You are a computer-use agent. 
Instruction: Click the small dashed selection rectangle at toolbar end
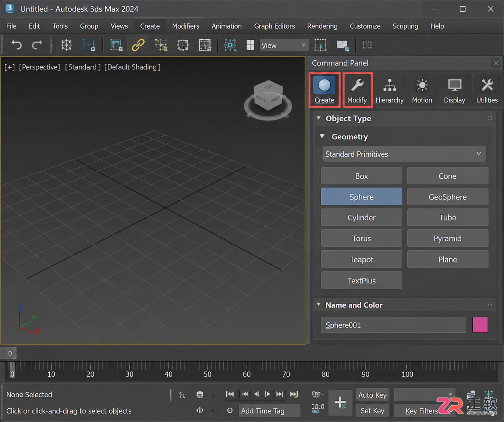(x=367, y=45)
